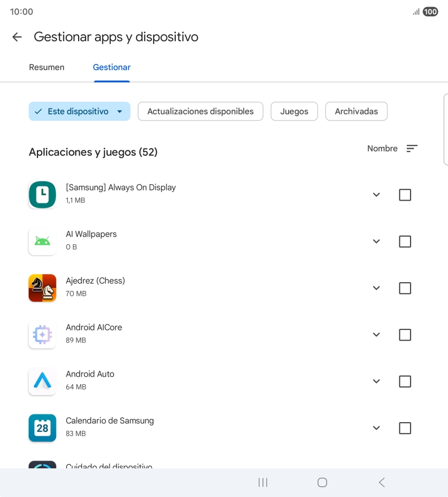
Task: Open the [Samsung] Always On Display app icon
Action: (42, 194)
